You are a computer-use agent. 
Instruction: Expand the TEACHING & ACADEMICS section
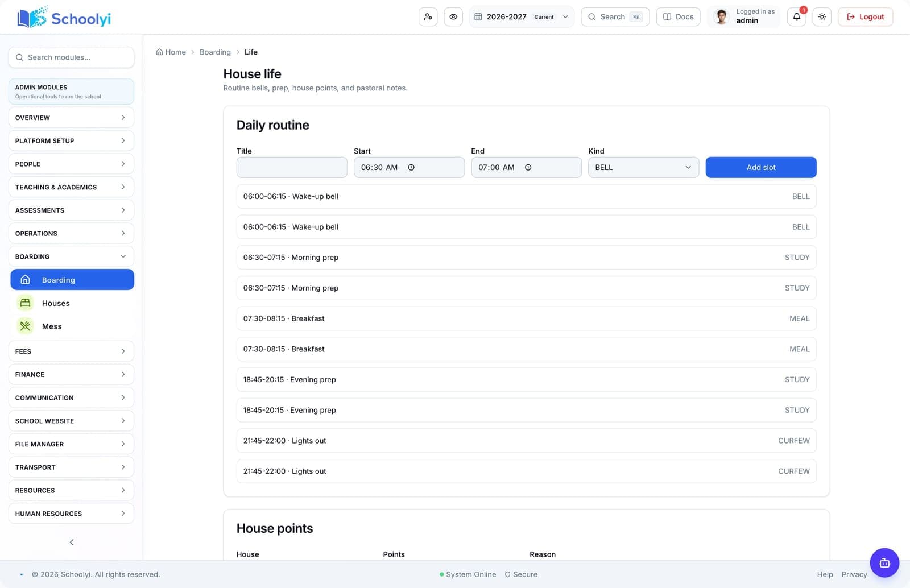click(x=71, y=187)
